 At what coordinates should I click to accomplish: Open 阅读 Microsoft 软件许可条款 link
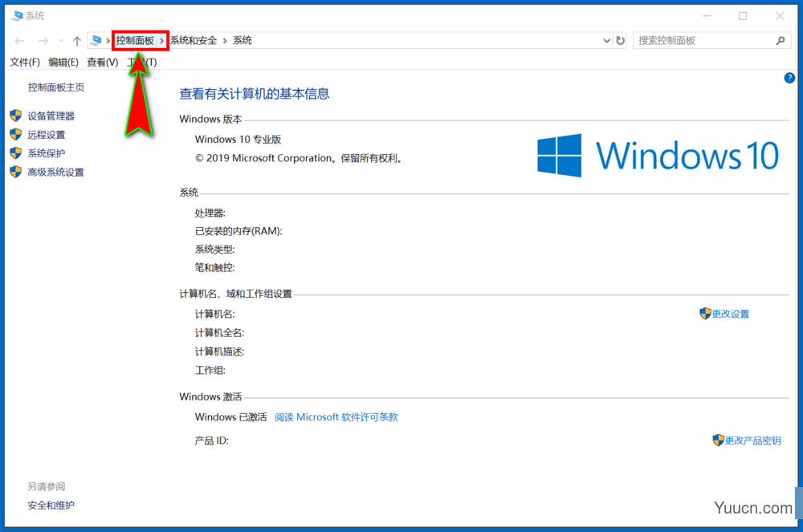click(x=336, y=417)
